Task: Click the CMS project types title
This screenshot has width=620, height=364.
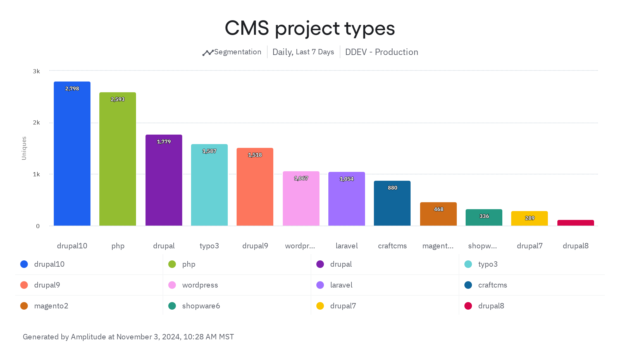Action: (x=310, y=28)
